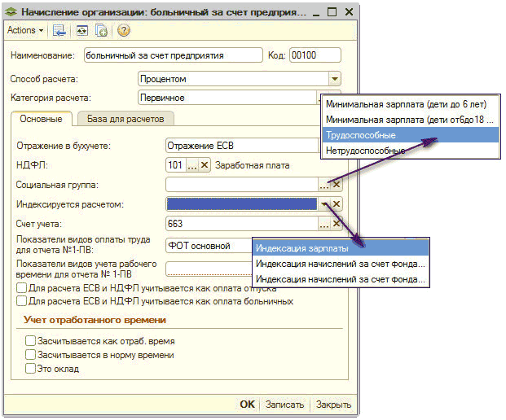Clear the НДФЛ field with X button

pyautogui.click(x=205, y=165)
